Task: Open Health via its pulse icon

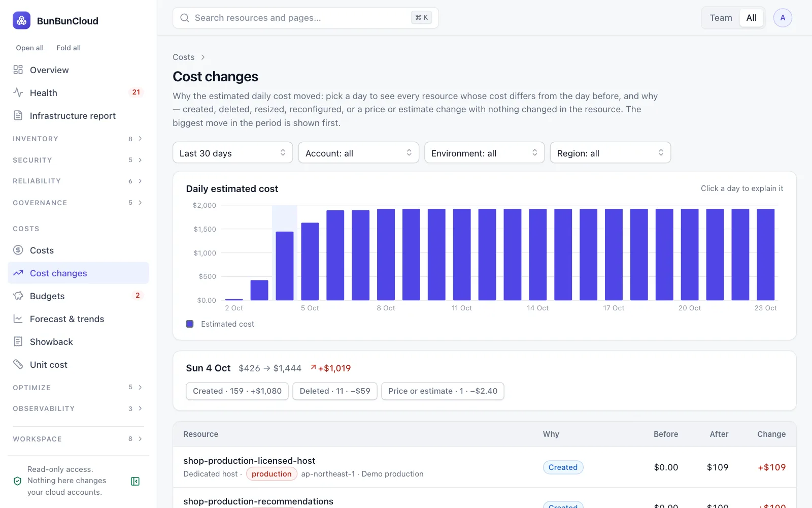Action: click(18, 92)
